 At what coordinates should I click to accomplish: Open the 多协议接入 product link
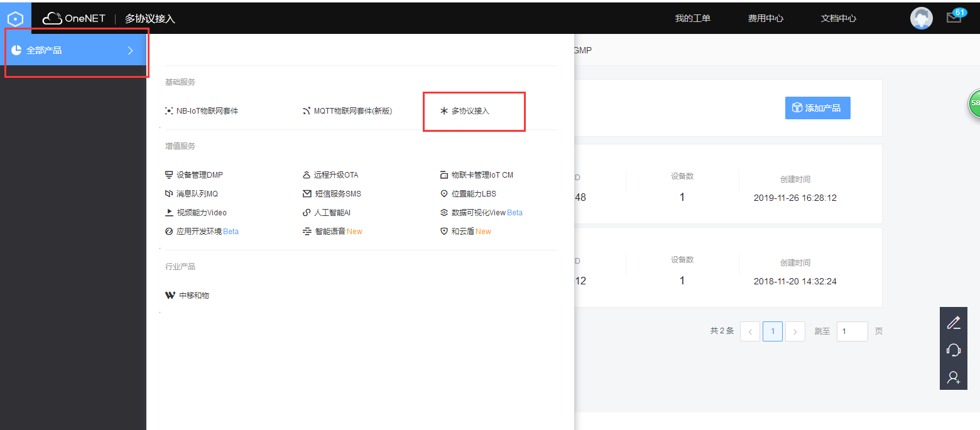click(470, 110)
